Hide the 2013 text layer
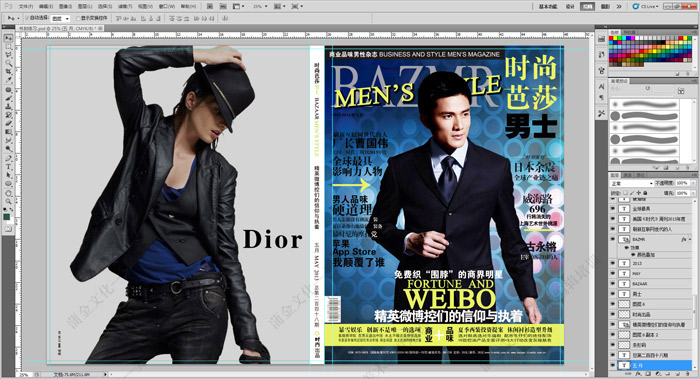700x379 pixels. (x=612, y=263)
